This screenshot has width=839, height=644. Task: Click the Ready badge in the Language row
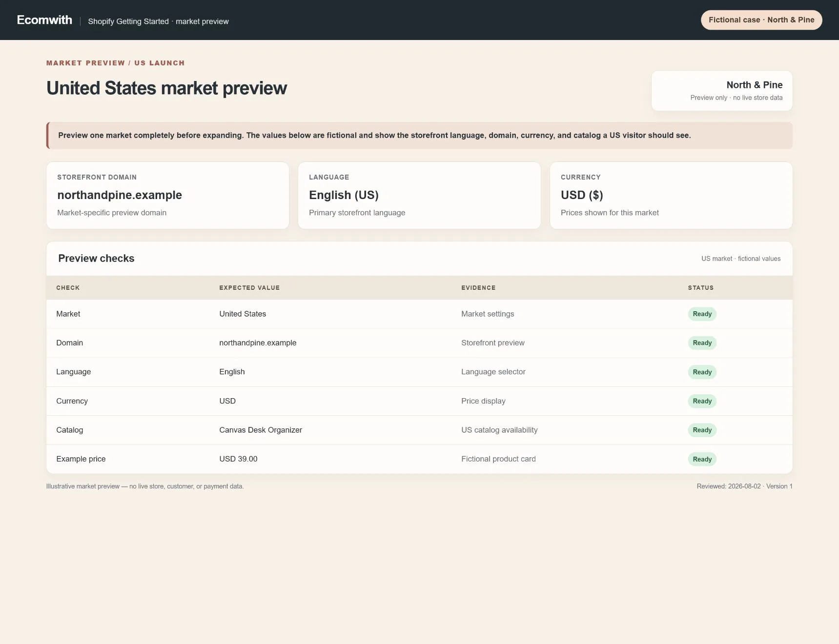click(702, 372)
